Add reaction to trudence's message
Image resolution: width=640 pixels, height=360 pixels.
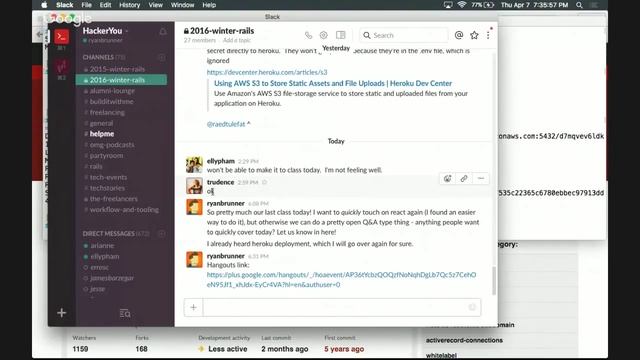click(x=447, y=178)
